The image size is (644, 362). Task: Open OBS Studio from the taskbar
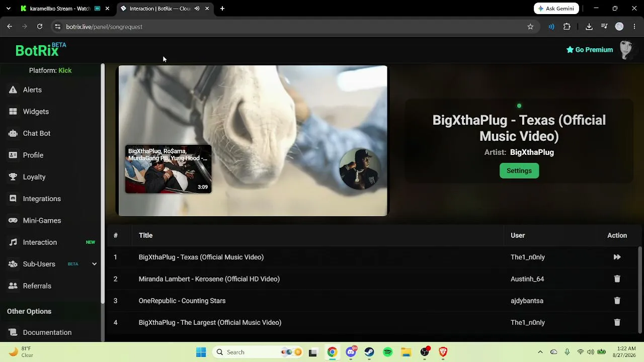[x=425, y=352]
